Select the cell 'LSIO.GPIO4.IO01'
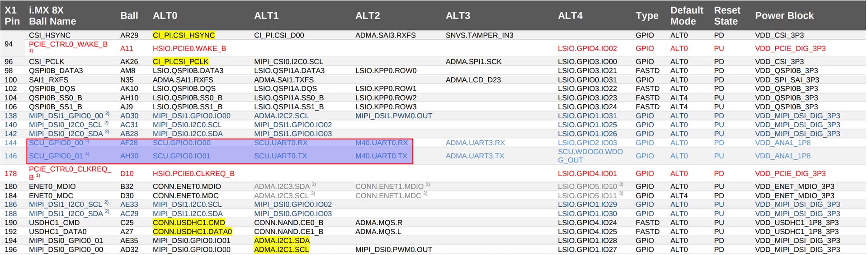The image size is (868, 255). tap(587, 173)
